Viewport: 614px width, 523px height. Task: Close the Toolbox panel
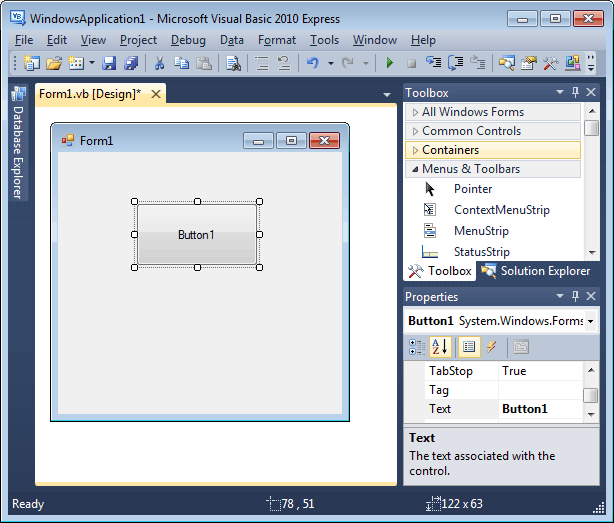point(591,92)
